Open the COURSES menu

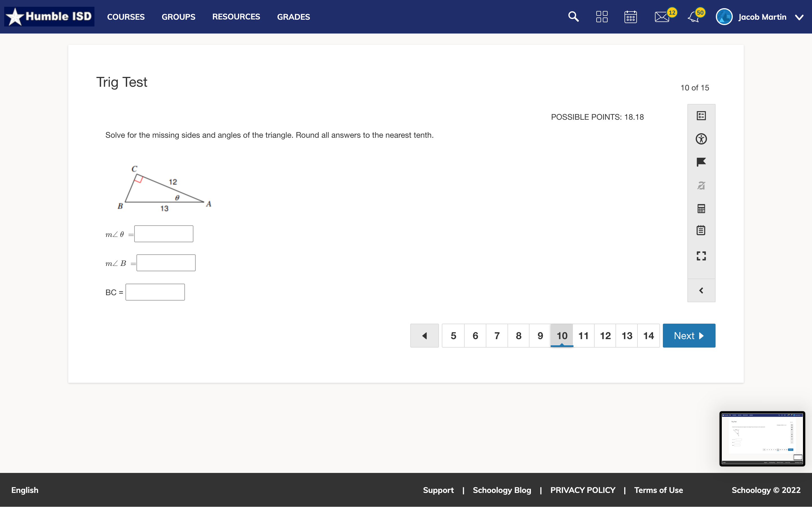coord(126,16)
